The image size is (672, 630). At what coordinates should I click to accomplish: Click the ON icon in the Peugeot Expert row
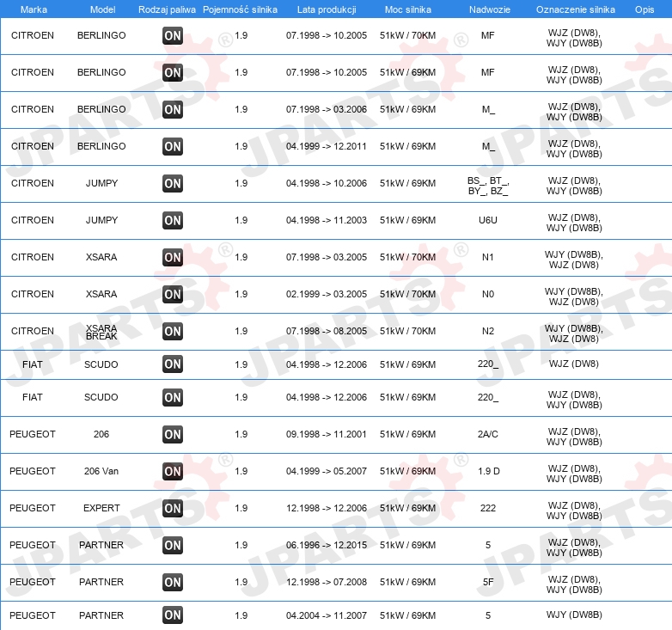(173, 508)
